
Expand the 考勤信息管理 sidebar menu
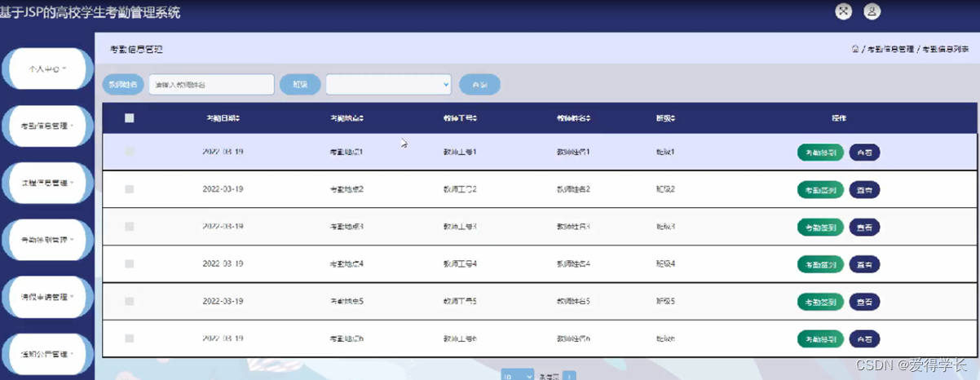tap(47, 126)
